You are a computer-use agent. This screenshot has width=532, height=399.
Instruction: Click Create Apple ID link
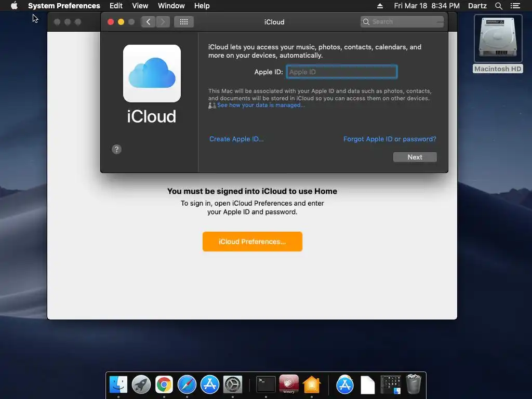tap(236, 139)
